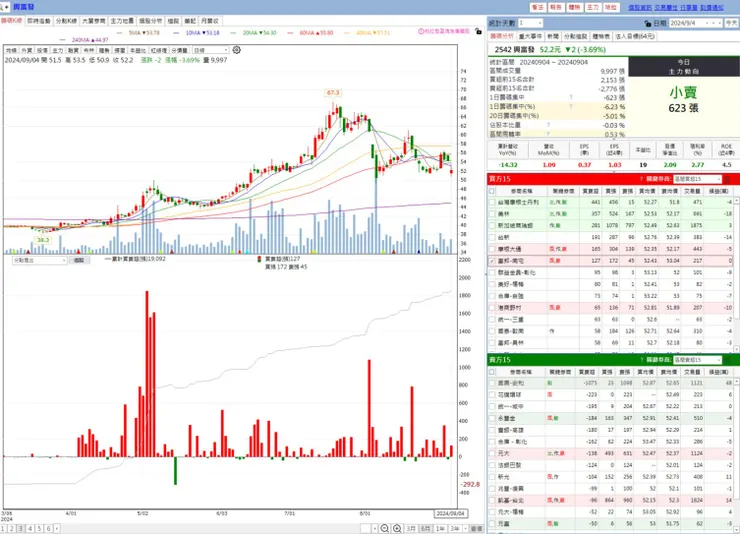The image size is (740, 534).
Task: Click the red icon right of 買方15 dropdown
Action: pos(727,179)
